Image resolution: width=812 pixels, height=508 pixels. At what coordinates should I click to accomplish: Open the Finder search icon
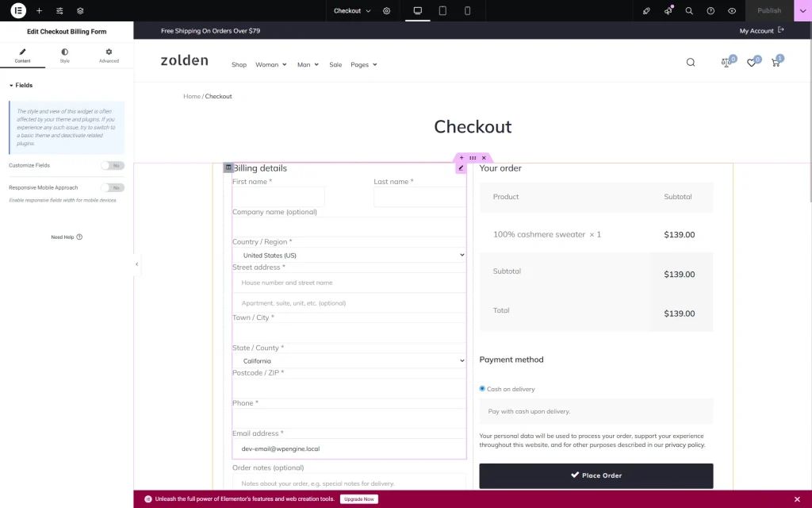click(689, 10)
